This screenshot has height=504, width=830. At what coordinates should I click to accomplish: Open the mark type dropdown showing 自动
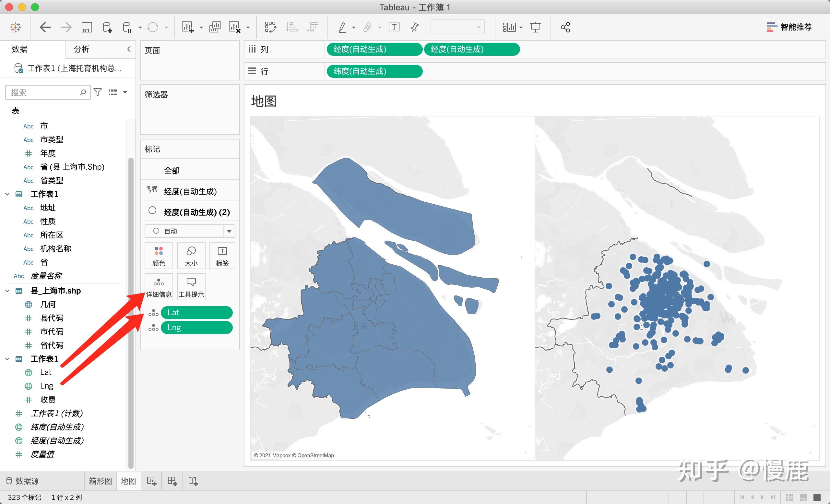coord(229,231)
